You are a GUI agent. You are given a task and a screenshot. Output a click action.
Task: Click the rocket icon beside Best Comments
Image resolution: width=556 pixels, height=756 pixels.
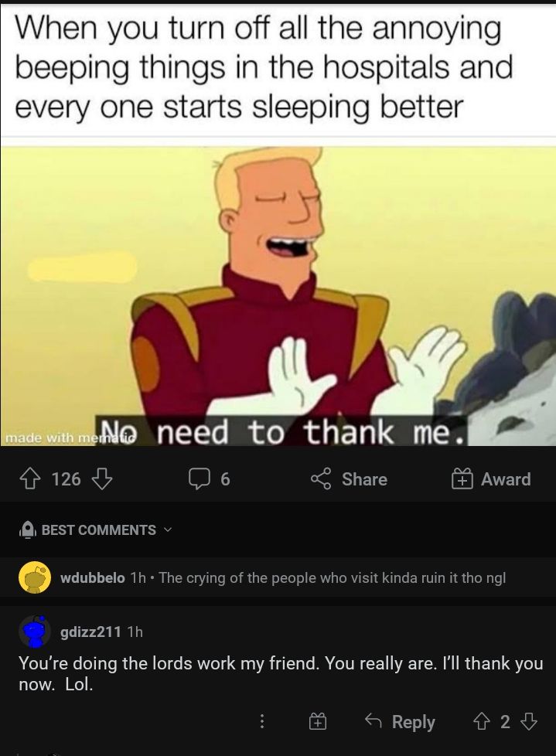pyautogui.click(x=27, y=530)
